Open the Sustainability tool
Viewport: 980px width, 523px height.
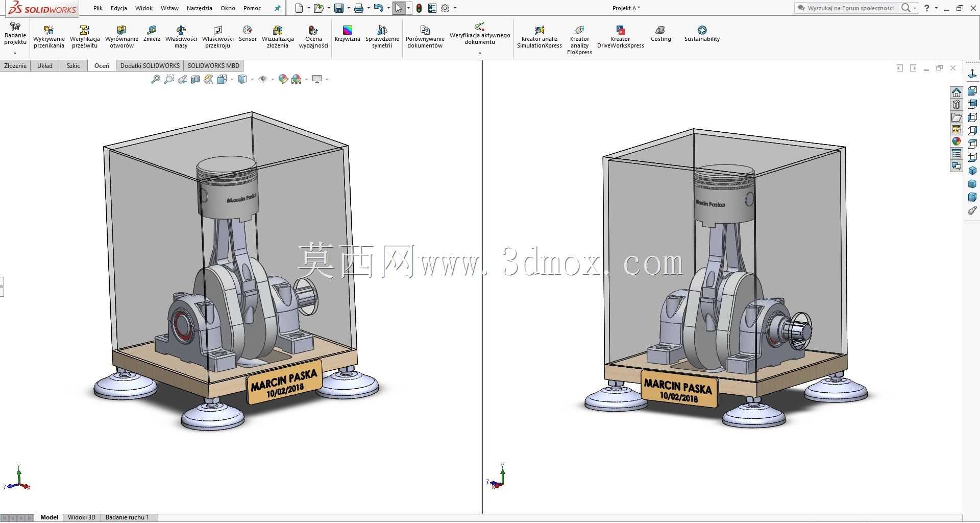(x=702, y=34)
